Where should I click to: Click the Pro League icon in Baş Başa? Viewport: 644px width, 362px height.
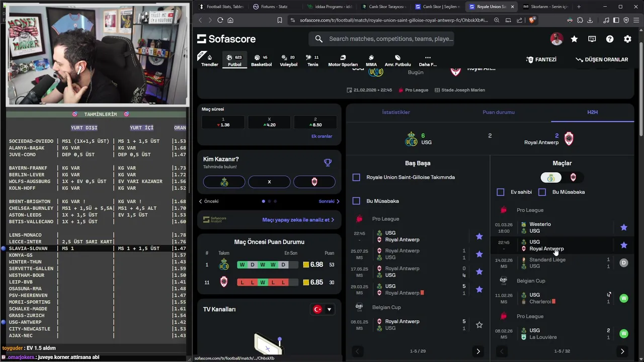359,219
